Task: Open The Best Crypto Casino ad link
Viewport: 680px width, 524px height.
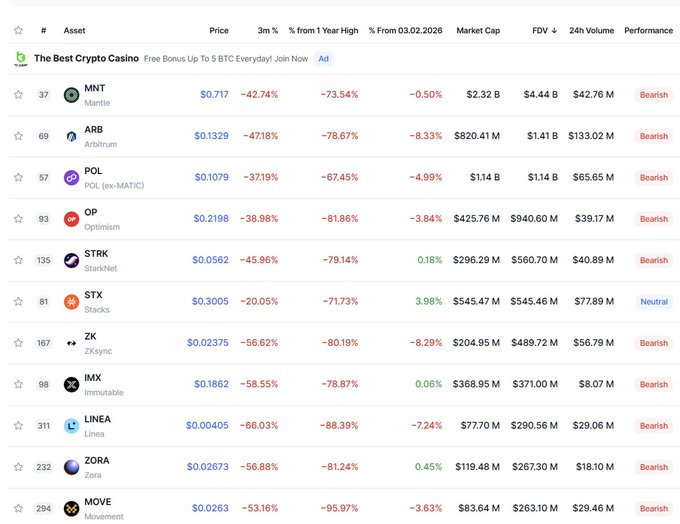Action: pyautogui.click(x=84, y=58)
